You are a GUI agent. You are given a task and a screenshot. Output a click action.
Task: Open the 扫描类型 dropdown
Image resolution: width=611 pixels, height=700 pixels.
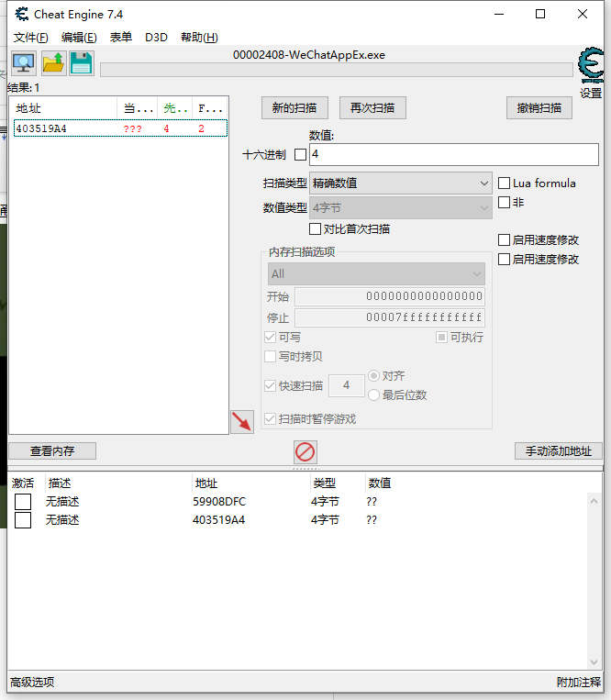coord(400,183)
